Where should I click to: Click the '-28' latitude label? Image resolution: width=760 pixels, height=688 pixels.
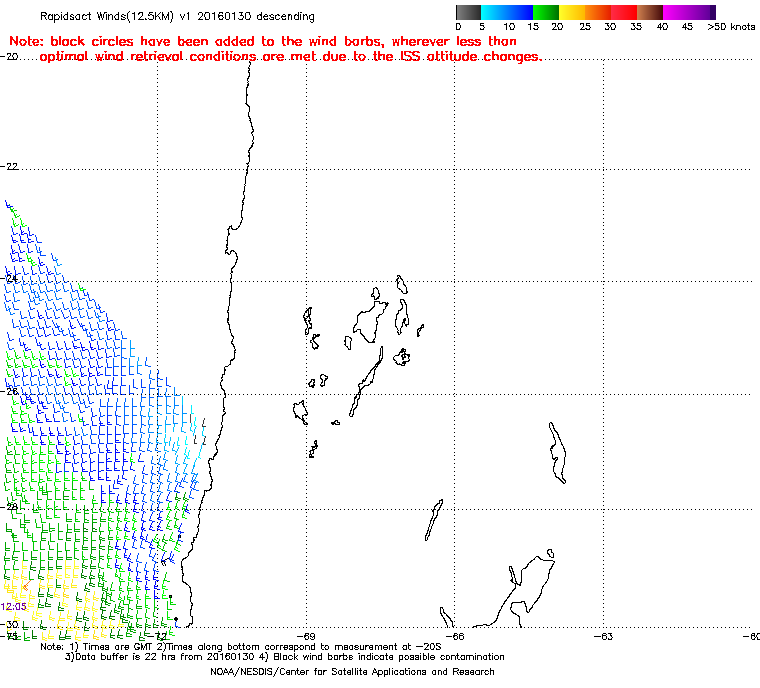coord(10,507)
